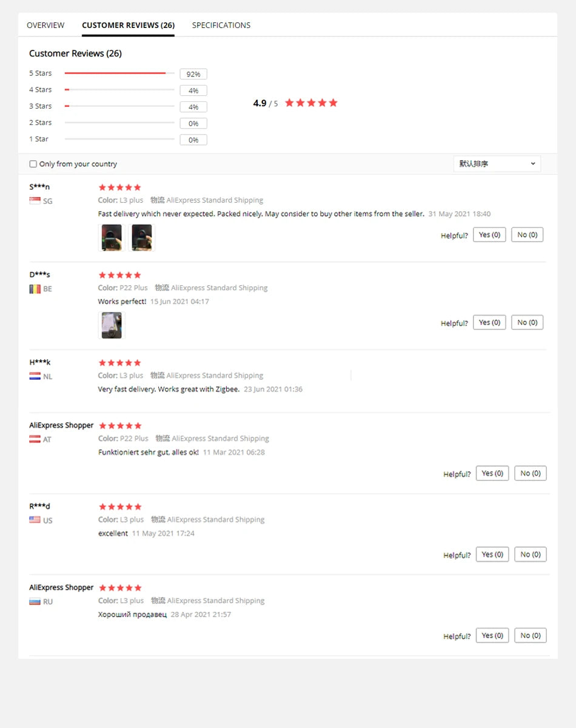
Task: Click the Belgium flag icon next to BE
Action: pyautogui.click(x=35, y=289)
